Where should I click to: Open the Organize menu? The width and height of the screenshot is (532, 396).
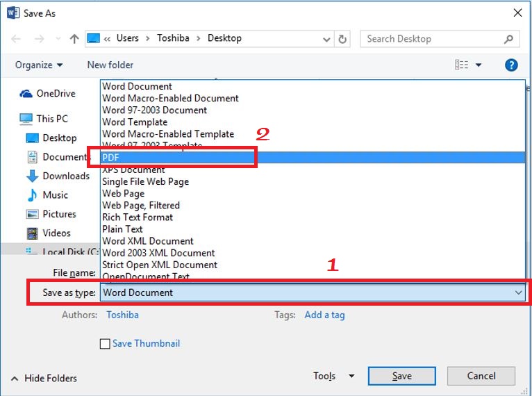click(39, 65)
